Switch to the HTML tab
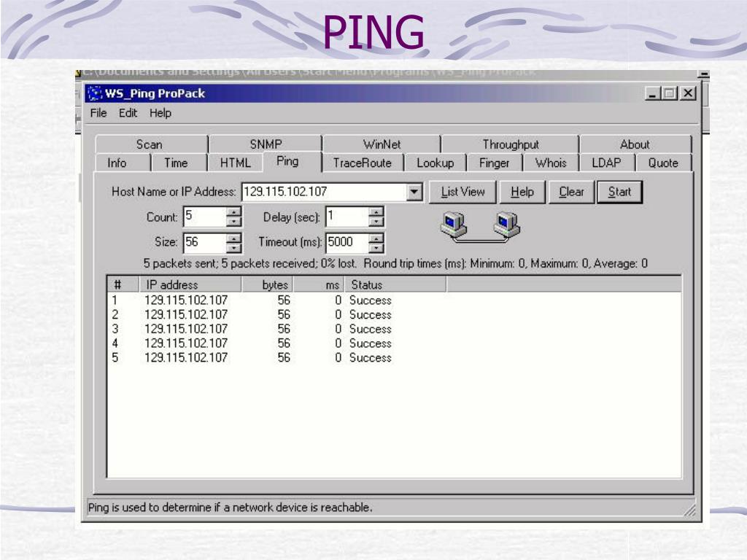 click(236, 163)
